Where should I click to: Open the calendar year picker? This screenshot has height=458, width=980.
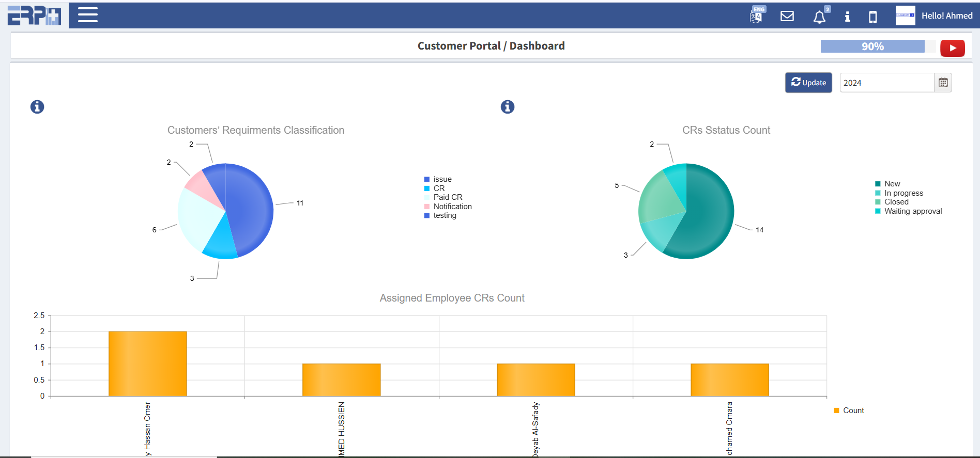click(943, 83)
